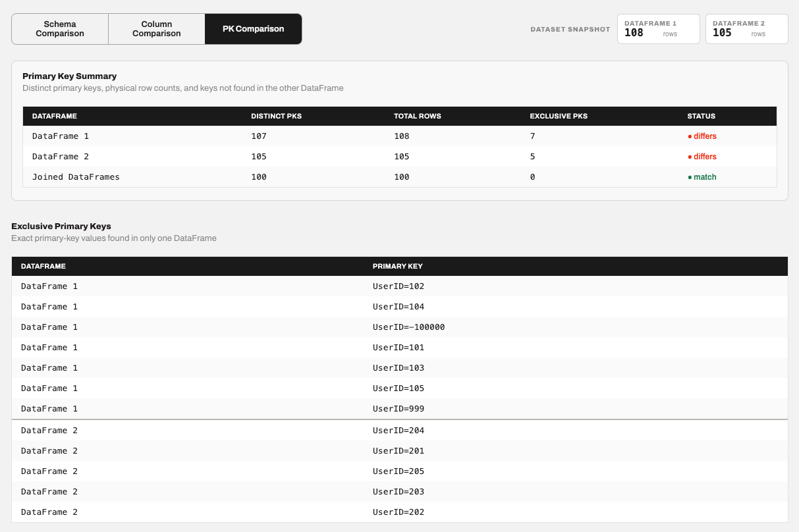The image size is (799, 532).
Task: Click the UserID=201 cell
Action: [399, 451]
